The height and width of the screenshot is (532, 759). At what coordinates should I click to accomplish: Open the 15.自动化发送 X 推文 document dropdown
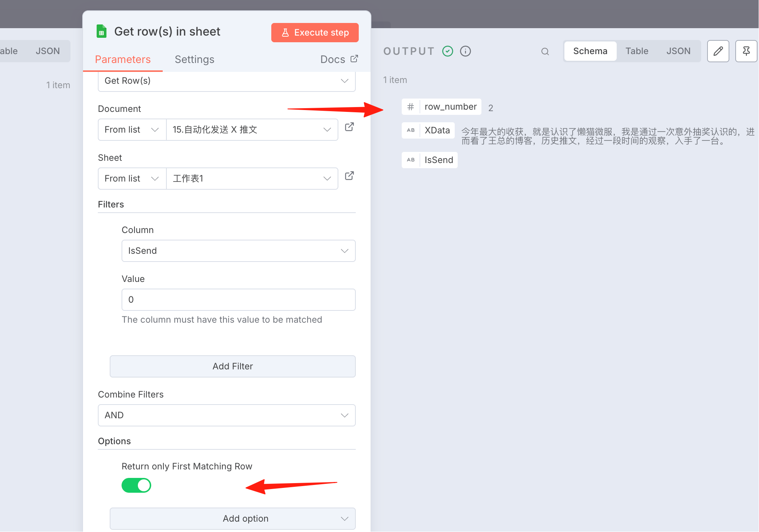(252, 130)
